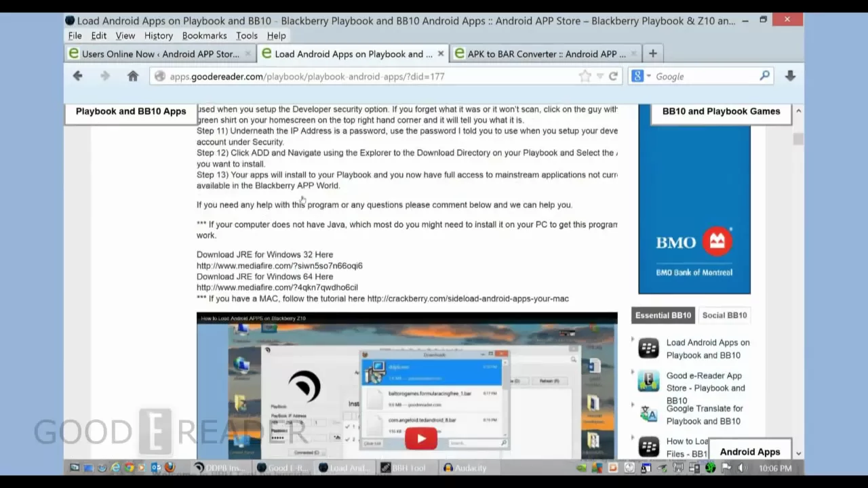The image size is (868, 488).
Task: Click the page vertical scrollbar thumb
Action: [798, 139]
